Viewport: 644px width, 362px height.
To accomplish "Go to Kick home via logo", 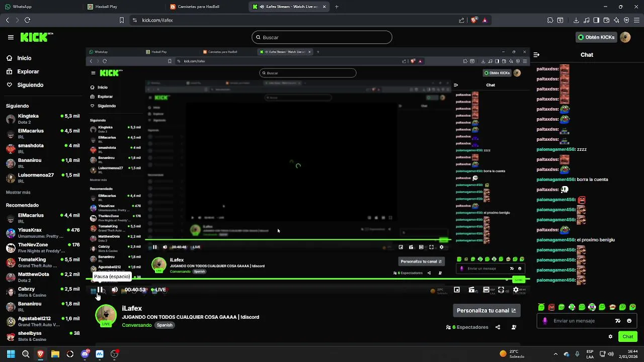I will pos(37,37).
